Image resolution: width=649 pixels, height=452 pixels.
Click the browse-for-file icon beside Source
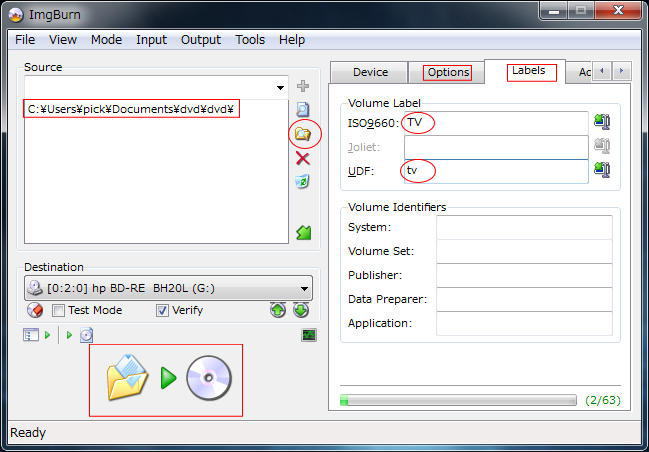[303, 110]
